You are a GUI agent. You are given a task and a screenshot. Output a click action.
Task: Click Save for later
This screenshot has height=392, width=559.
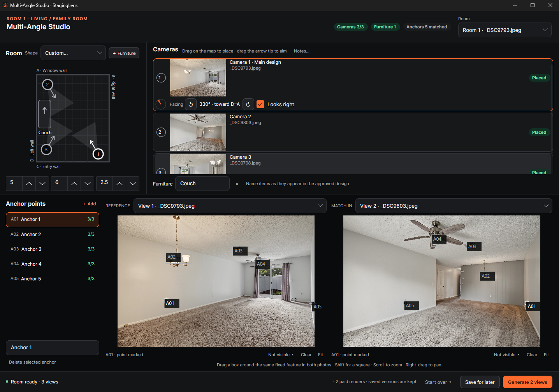pos(480,382)
